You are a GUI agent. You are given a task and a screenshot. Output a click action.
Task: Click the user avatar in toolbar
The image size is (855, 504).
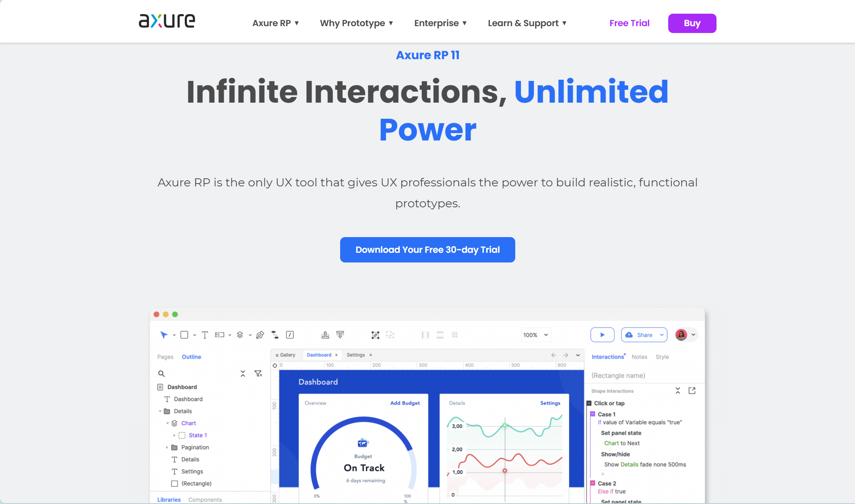[681, 335]
